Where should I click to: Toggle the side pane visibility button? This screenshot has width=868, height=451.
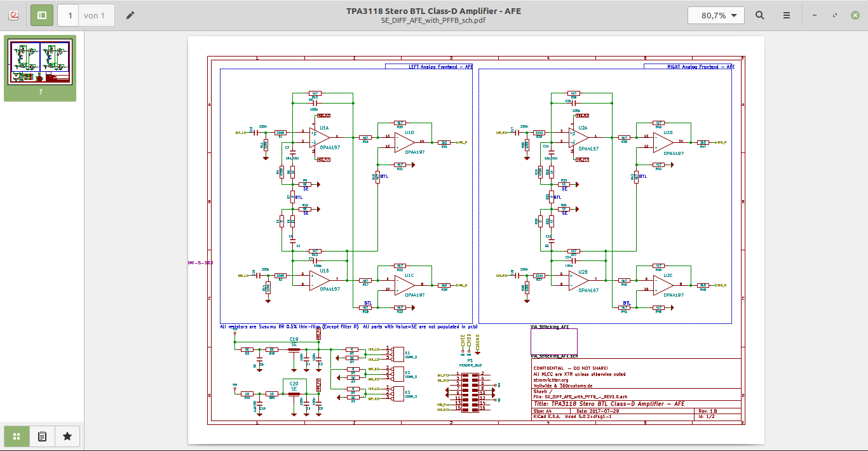point(42,15)
